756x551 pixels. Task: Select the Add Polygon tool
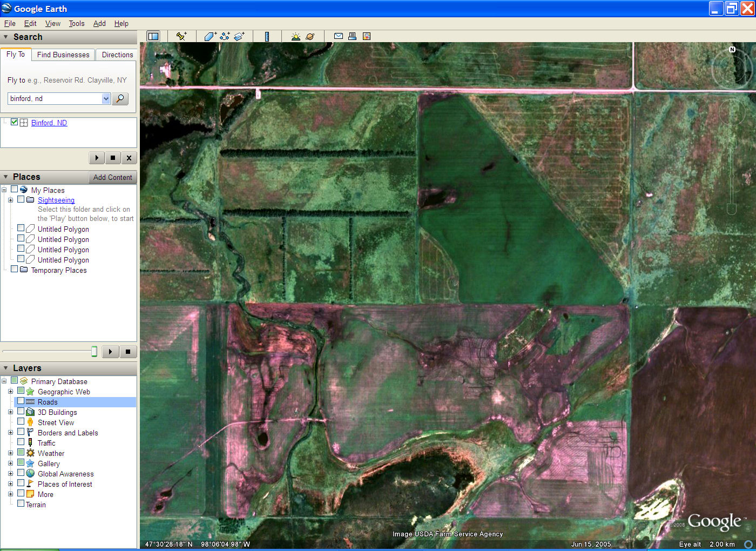[x=211, y=36]
